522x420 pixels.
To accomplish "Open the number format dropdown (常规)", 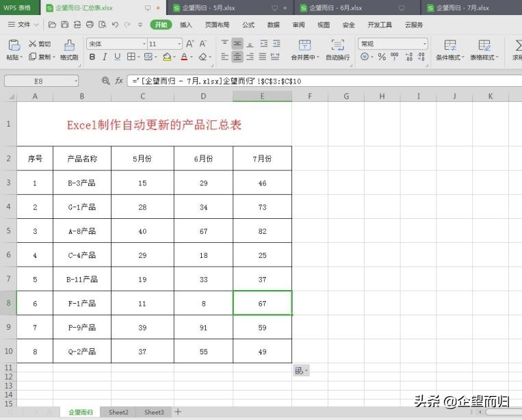I will (425, 44).
